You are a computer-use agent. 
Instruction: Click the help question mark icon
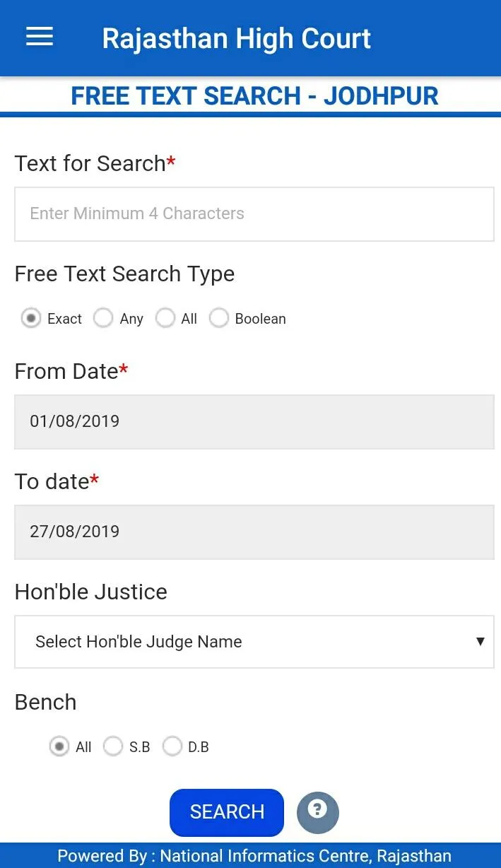tap(317, 812)
